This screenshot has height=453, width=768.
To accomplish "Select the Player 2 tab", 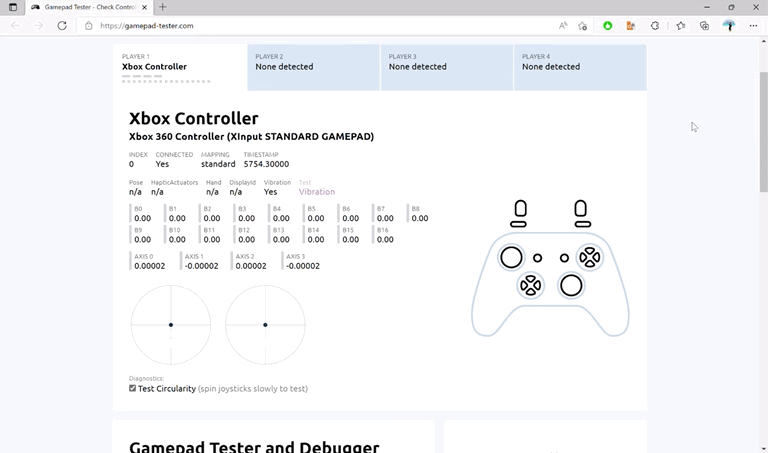I will pos(313,68).
